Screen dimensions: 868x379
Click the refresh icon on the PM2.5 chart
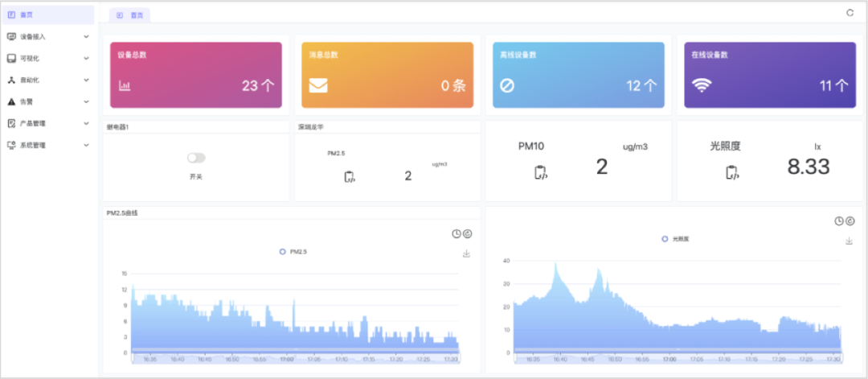click(x=467, y=234)
